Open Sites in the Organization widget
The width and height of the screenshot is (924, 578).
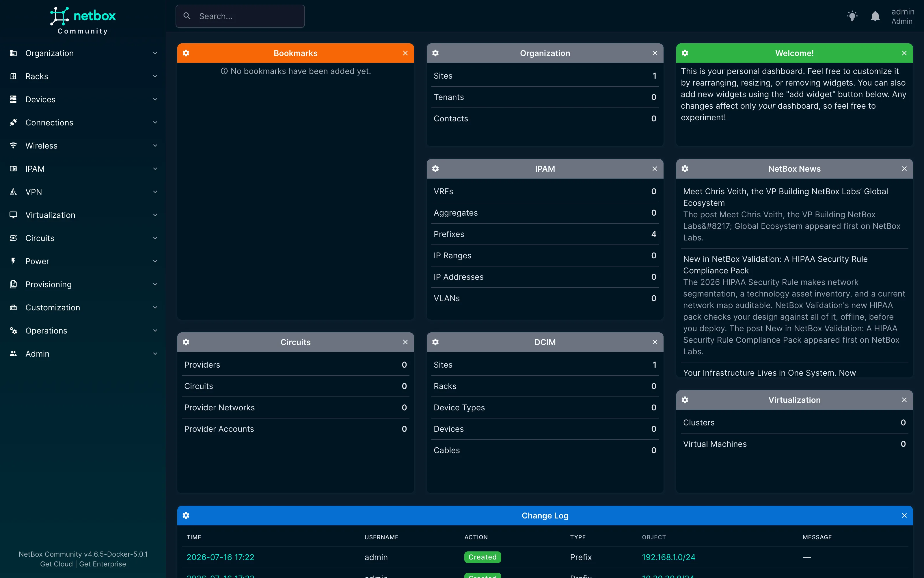tap(545, 76)
